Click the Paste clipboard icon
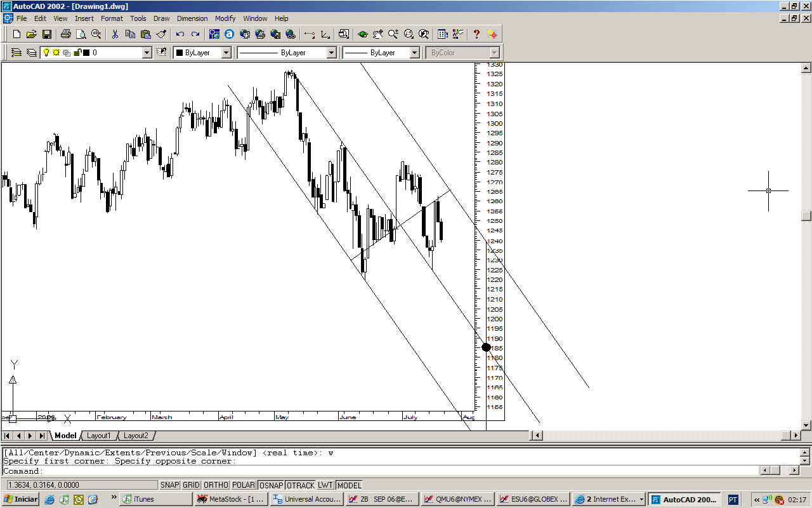 [145, 34]
